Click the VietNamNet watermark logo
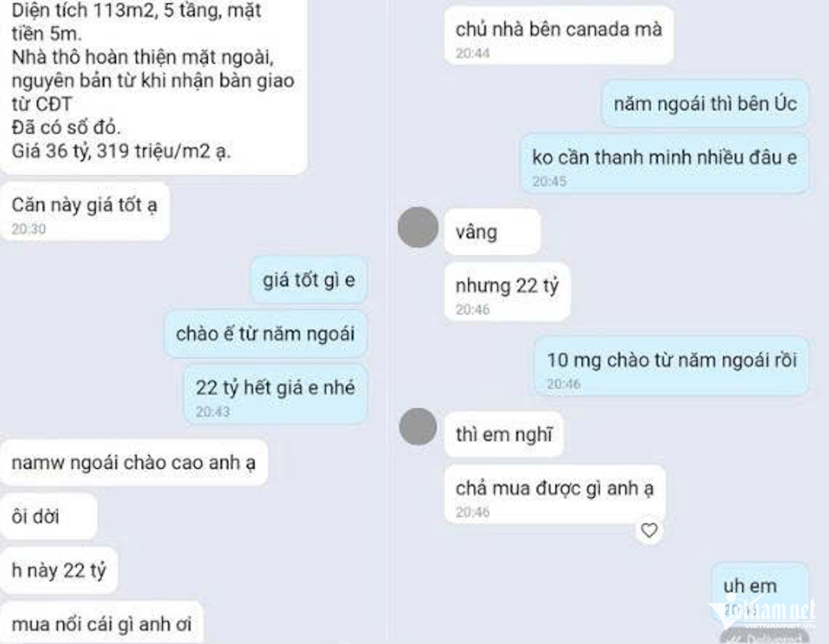Image resolution: width=829 pixels, height=644 pixels. click(762, 613)
